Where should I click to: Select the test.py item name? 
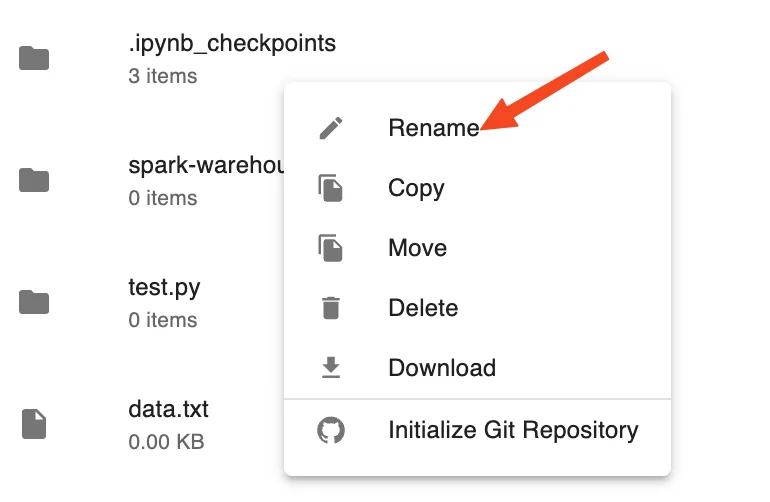pos(165,288)
